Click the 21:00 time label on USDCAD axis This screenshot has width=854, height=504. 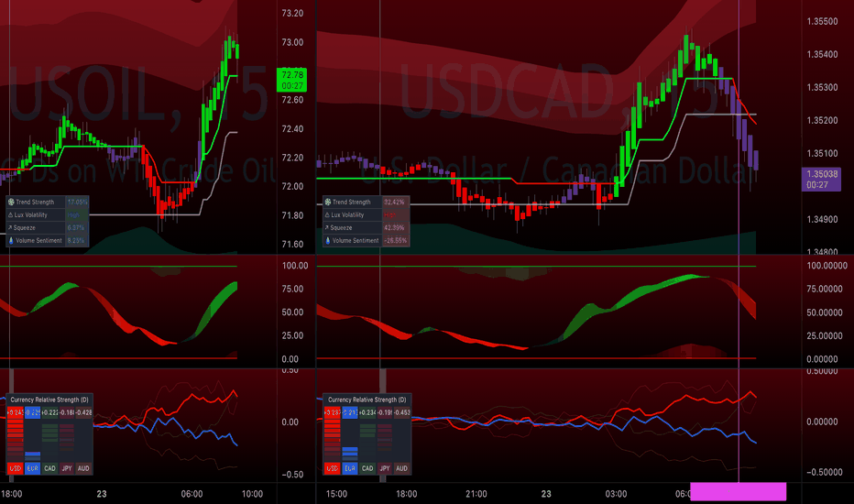click(x=476, y=494)
